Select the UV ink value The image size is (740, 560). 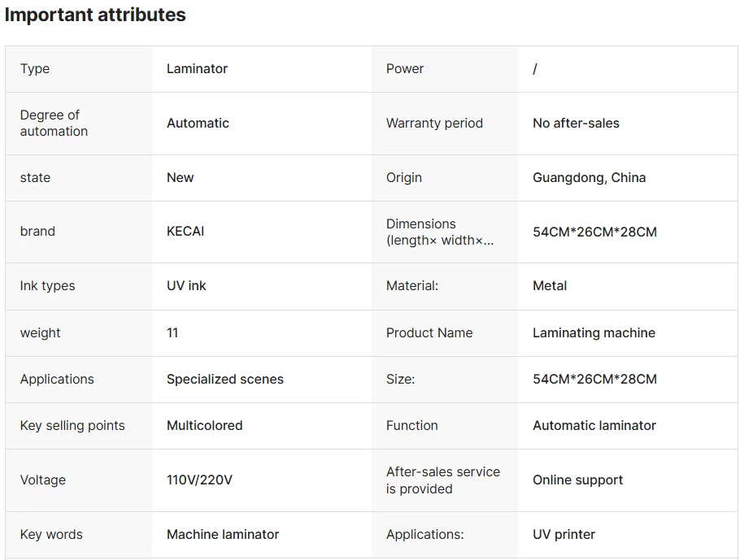tap(186, 286)
